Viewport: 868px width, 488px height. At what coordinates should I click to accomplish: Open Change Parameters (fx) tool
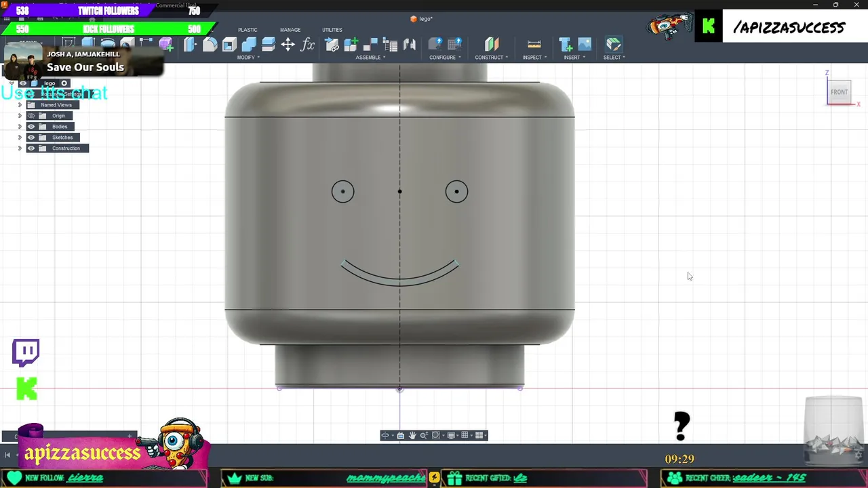[308, 45]
